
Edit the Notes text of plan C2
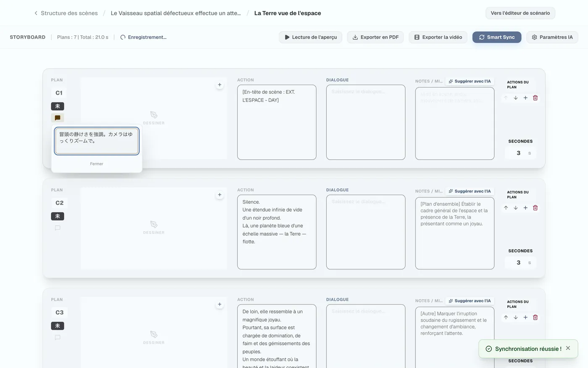[x=455, y=233]
